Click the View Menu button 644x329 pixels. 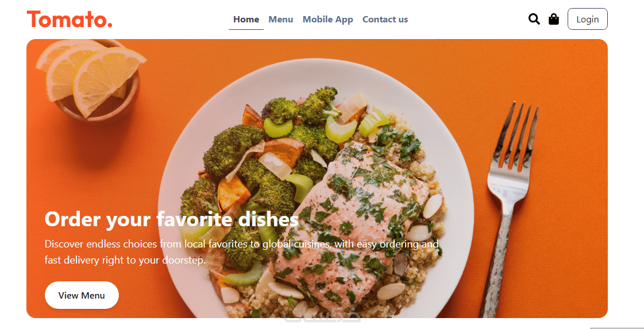(x=82, y=295)
